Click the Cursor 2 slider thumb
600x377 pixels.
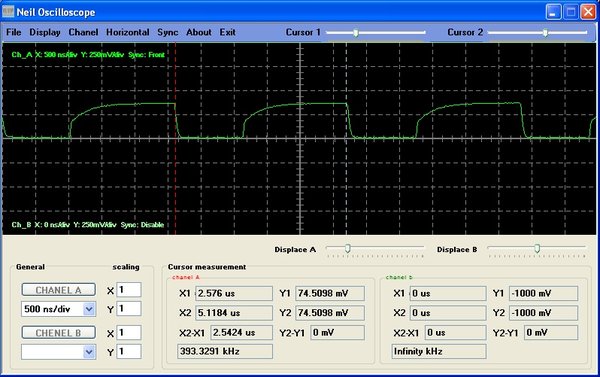[545, 33]
